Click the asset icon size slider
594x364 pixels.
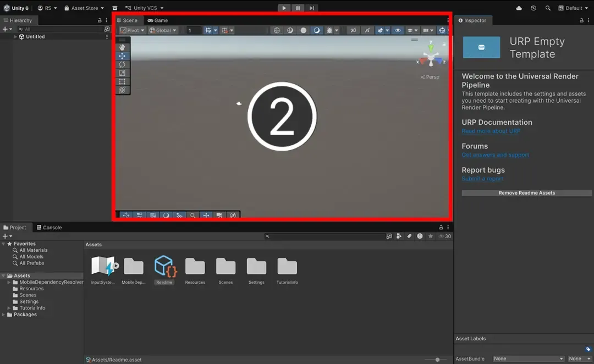(437, 360)
